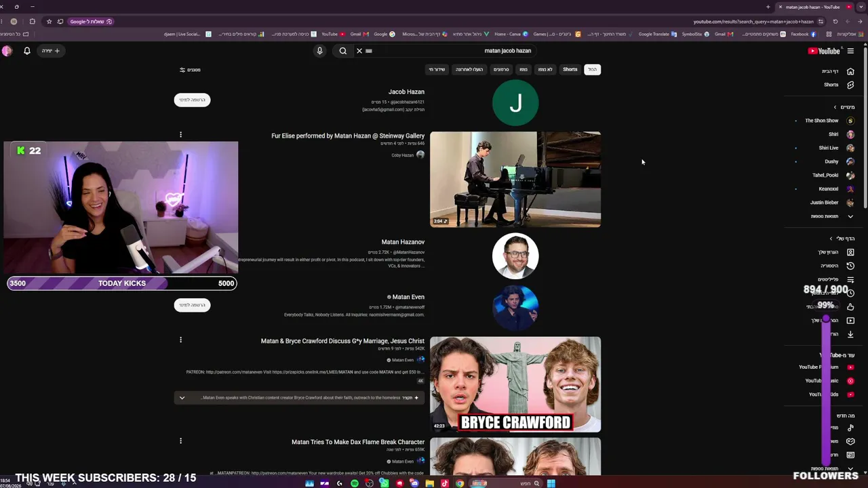Open Google Chrome from the taskbar

459,483
